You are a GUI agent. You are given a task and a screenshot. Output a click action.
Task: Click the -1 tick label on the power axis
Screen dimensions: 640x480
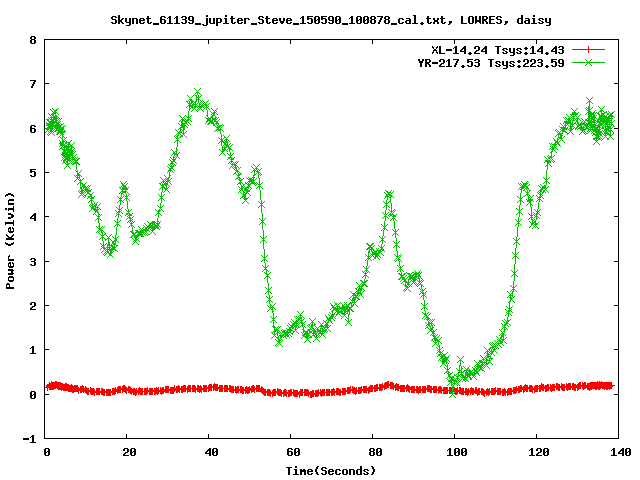(x=30, y=439)
